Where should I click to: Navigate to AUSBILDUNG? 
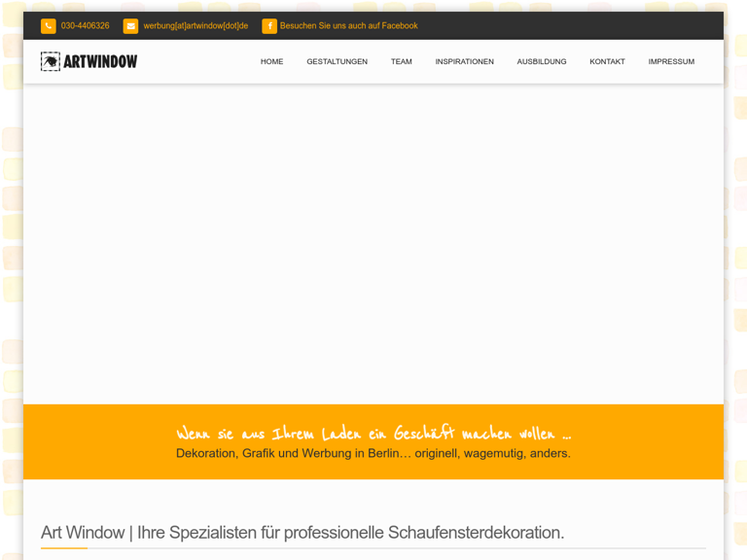point(541,61)
